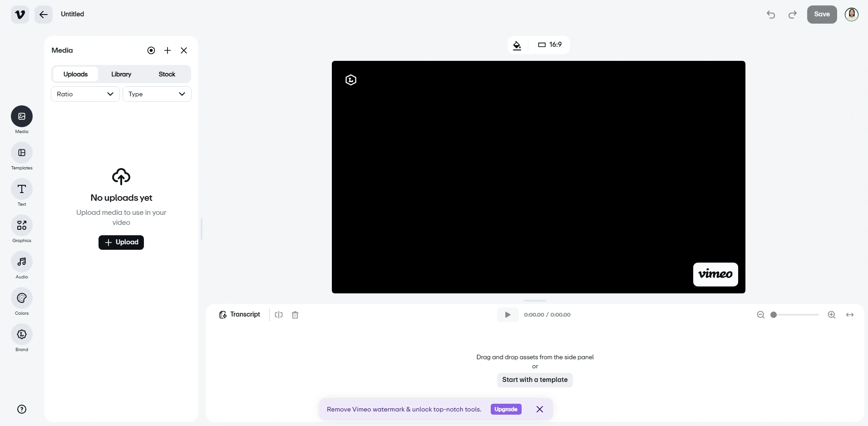Screen dimensions: 868x426
Task: Click the plus icon in Media header
Action: pyautogui.click(x=168, y=50)
